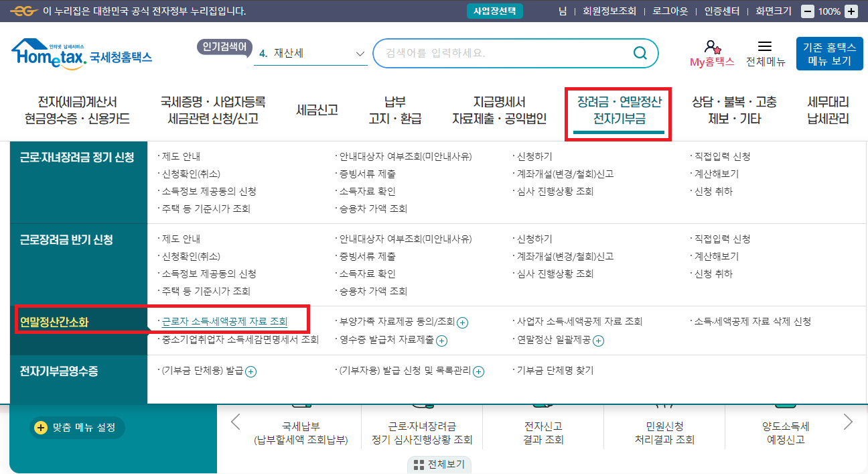Open 중소기업취업자 소득세감면명세서 조회
Screen dimensions: 868x474
coord(240,340)
